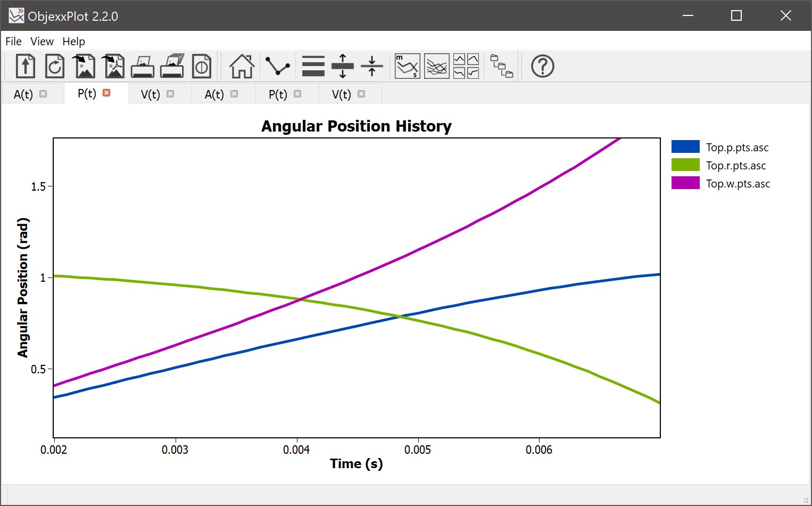Switch to the first V(t) tab
The width and height of the screenshot is (812, 506).
(x=151, y=94)
